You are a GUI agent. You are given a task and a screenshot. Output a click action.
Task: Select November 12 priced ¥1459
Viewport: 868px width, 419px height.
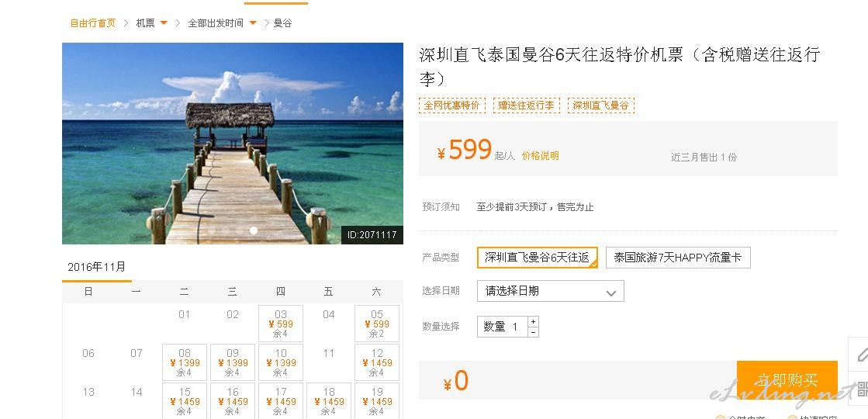coord(377,362)
